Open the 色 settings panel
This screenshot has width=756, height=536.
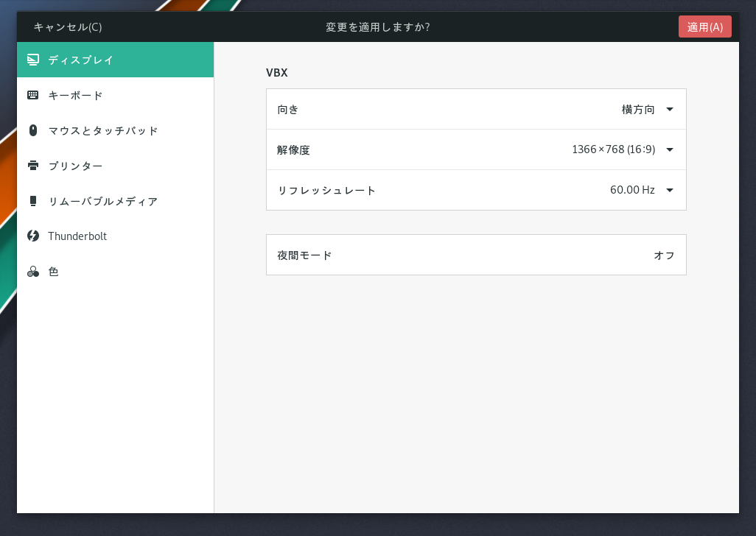tap(115, 272)
